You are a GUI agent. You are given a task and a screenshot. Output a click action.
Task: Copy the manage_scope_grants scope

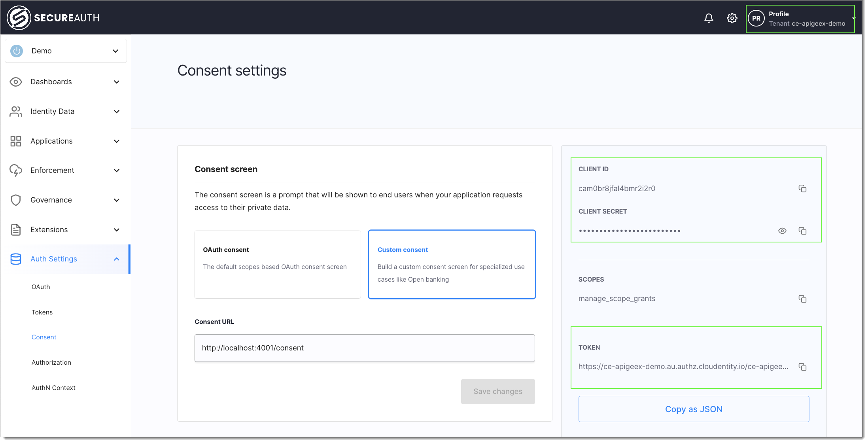coord(802,299)
